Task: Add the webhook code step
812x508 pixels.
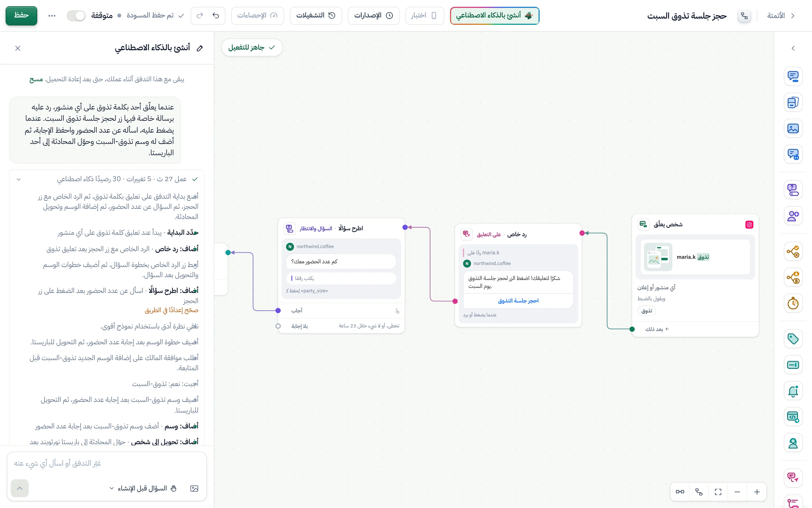Action: (793, 417)
